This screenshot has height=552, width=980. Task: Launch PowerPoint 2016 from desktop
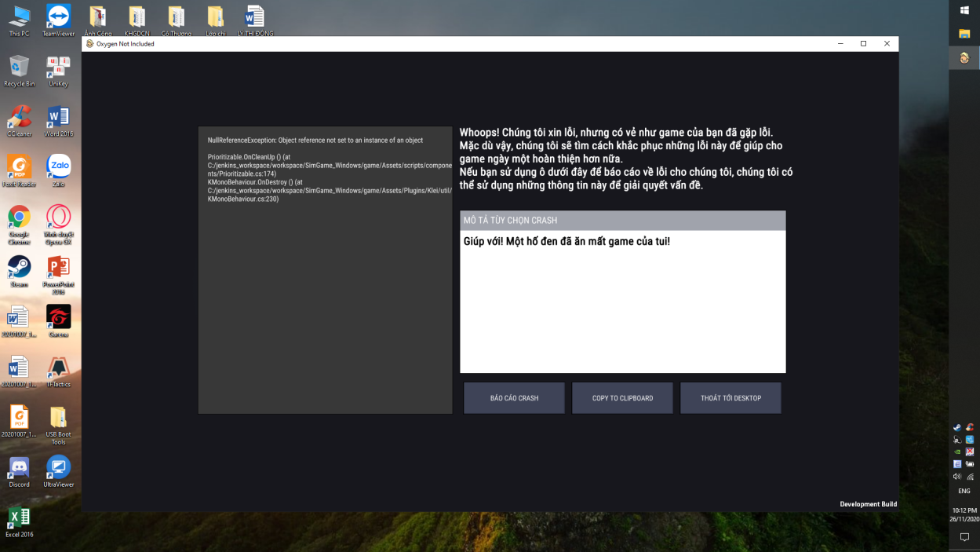click(59, 276)
